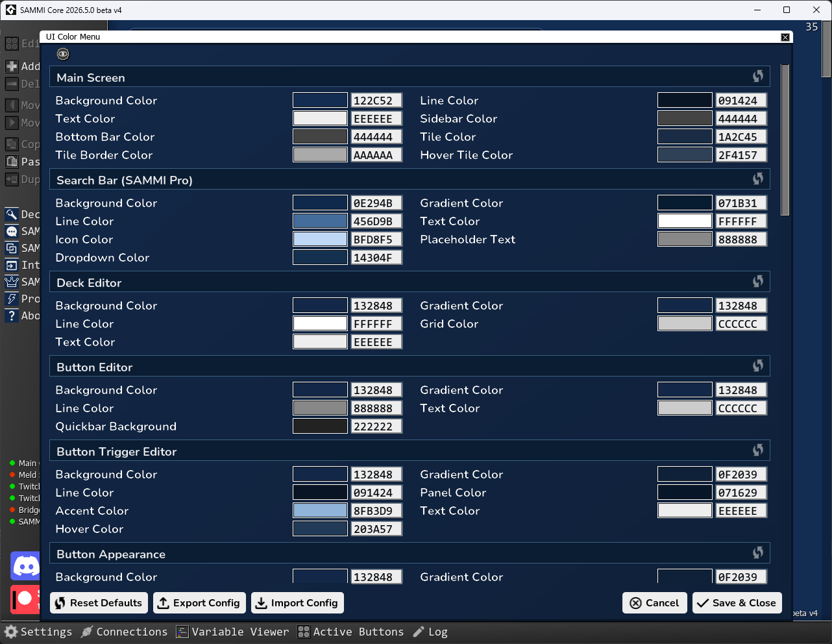Click the lightning Pro icon in sidebar
Viewport: 832px width, 644px height.
12,299
